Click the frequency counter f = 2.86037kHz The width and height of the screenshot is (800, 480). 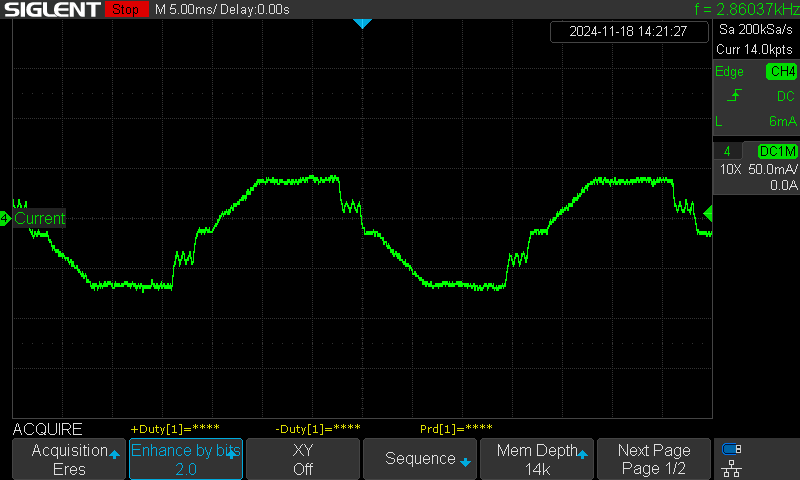(747, 9)
